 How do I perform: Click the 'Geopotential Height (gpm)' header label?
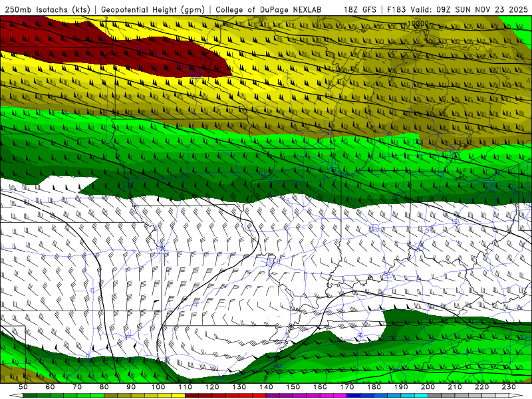click(153, 9)
